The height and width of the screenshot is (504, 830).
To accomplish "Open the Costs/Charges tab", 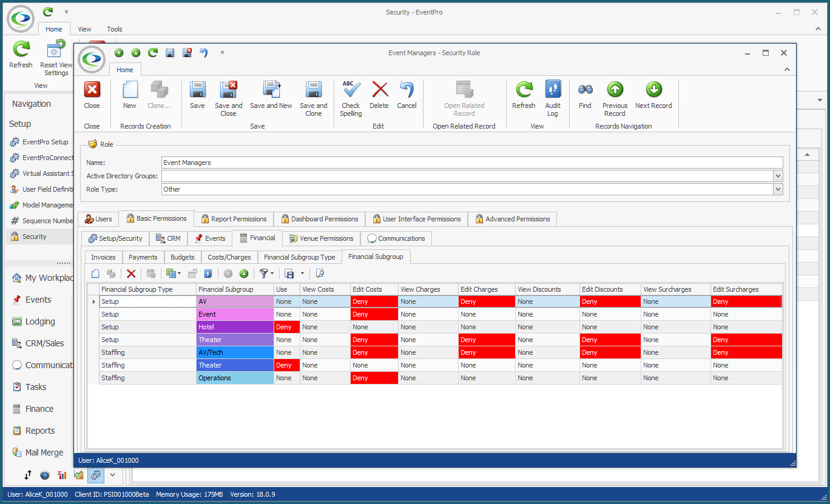I will pyautogui.click(x=229, y=257).
